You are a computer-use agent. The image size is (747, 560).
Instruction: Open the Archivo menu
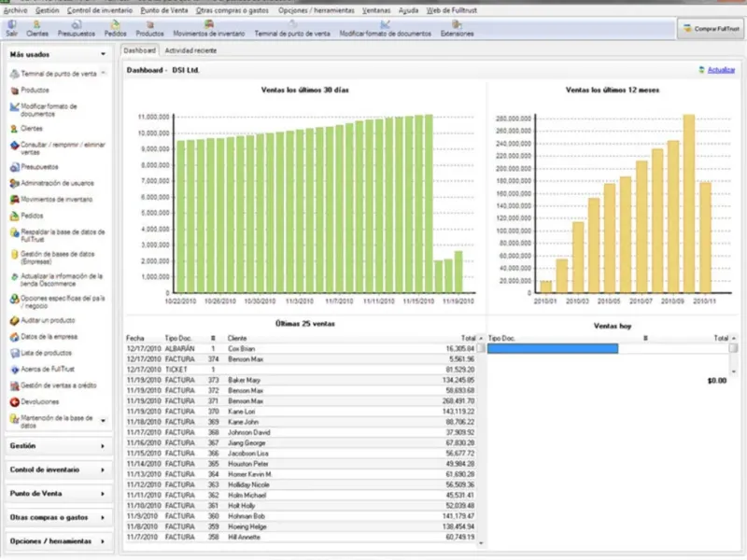pyautogui.click(x=15, y=10)
